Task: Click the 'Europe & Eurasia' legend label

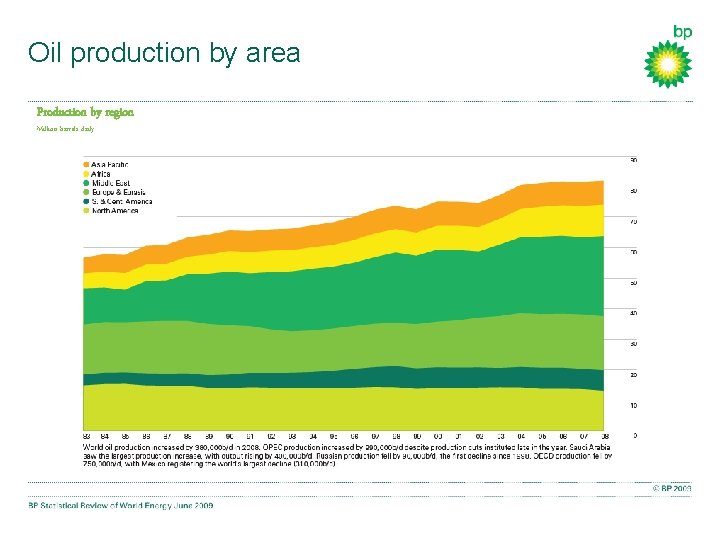Action: (x=118, y=192)
